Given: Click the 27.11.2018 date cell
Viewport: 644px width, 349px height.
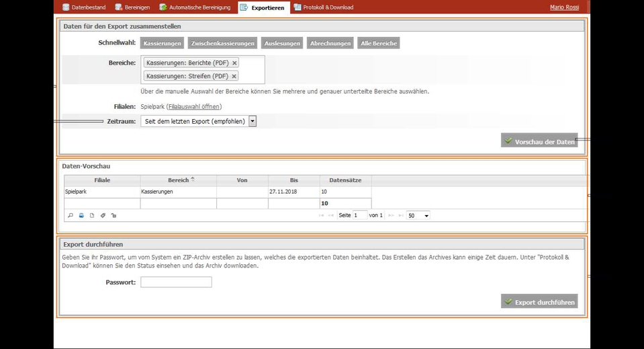Looking at the screenshot, I should pos(294,192).
